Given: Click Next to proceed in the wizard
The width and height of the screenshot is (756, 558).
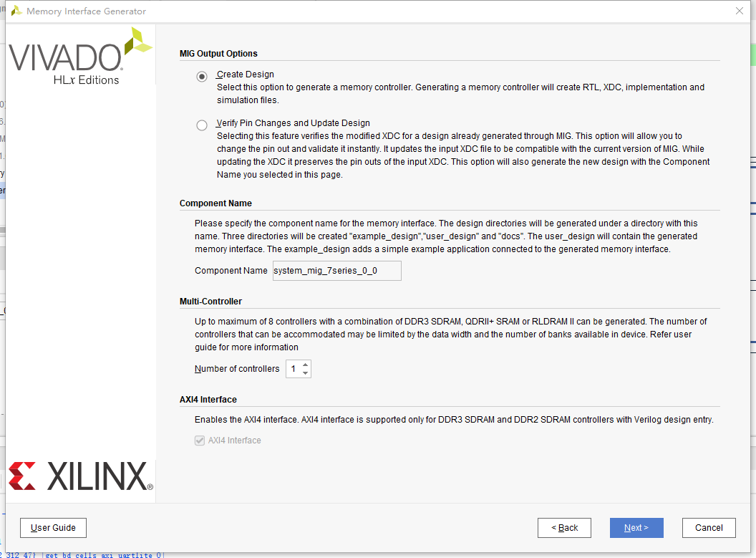Looking at the screenshot, I should 636,527.
